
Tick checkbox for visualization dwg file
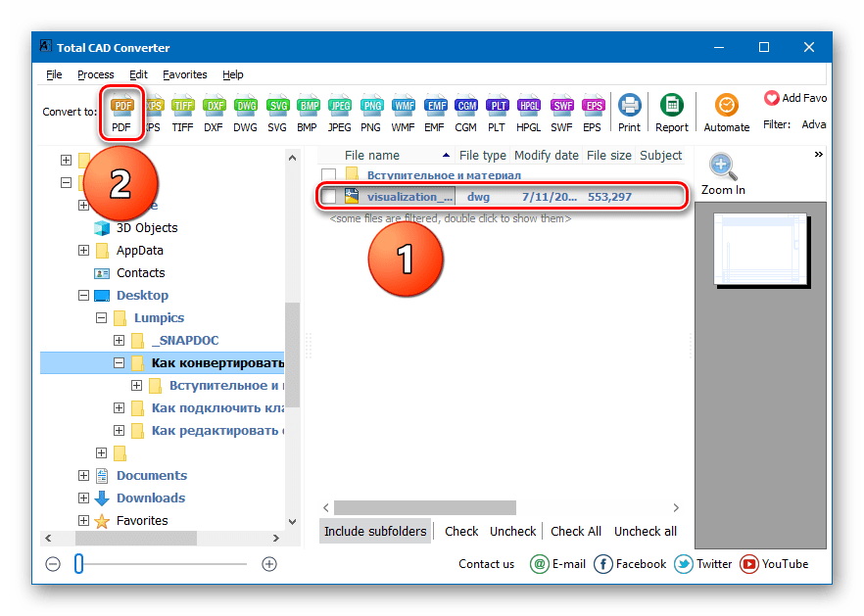tap(329, 197)
